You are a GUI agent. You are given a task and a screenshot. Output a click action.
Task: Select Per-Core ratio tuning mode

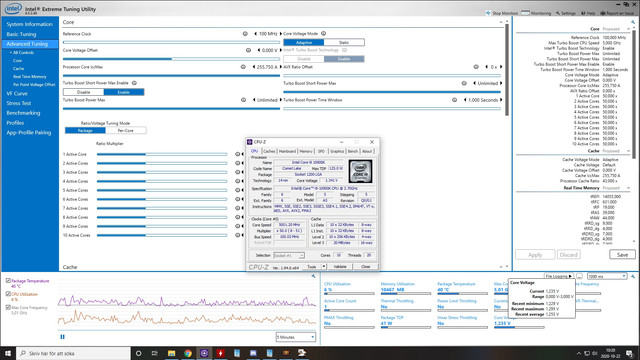coord(126,131)
